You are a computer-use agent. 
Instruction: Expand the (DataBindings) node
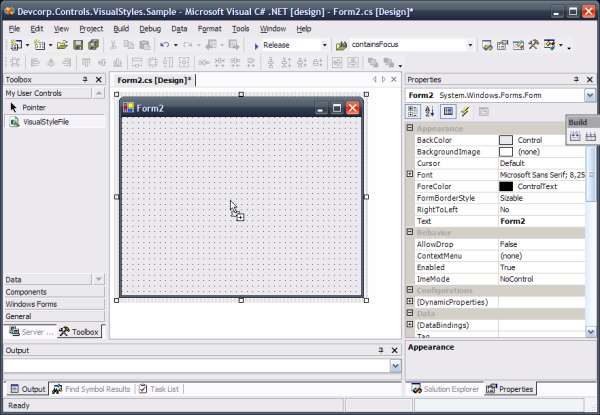coord(410,324)
